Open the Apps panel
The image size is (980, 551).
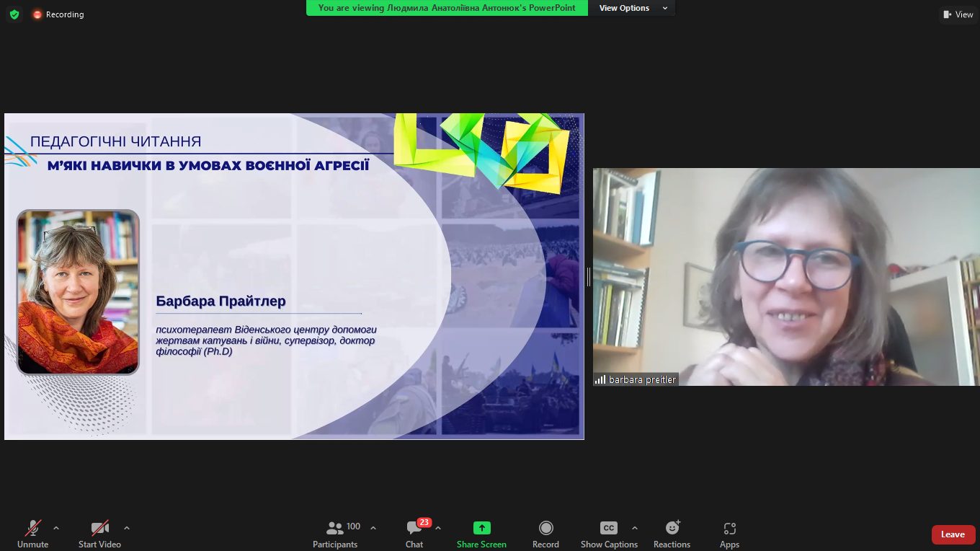[729, 534]
